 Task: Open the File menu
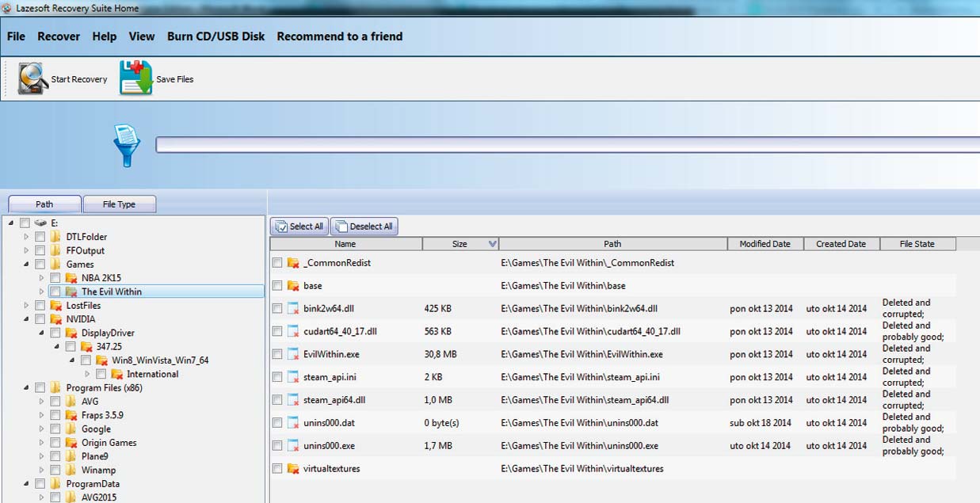point(16,36)
